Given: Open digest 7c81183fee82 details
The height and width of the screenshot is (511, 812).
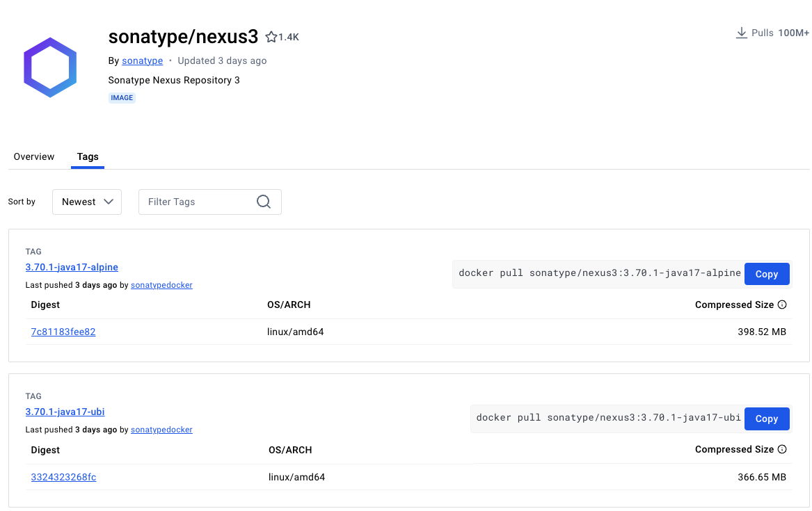Looking at the screenshot, I should (63, 332).
